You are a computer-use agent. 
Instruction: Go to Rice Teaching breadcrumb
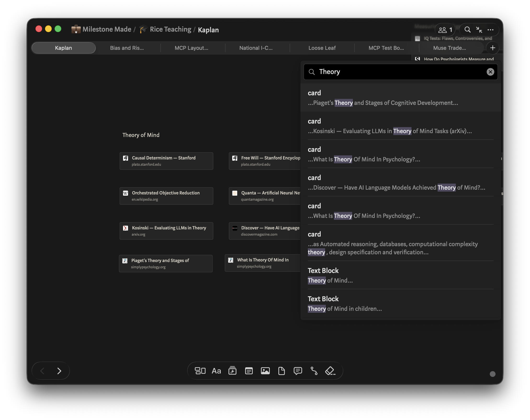click(x=170, y=29)
